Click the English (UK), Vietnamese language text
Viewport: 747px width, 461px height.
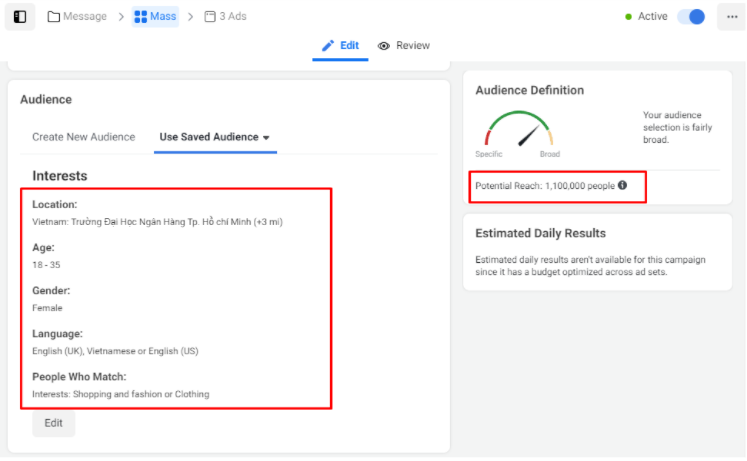115,351
